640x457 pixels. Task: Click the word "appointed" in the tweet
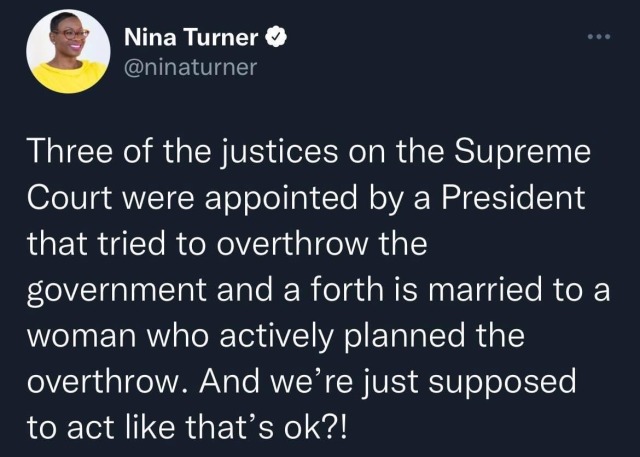pos(280,199)
